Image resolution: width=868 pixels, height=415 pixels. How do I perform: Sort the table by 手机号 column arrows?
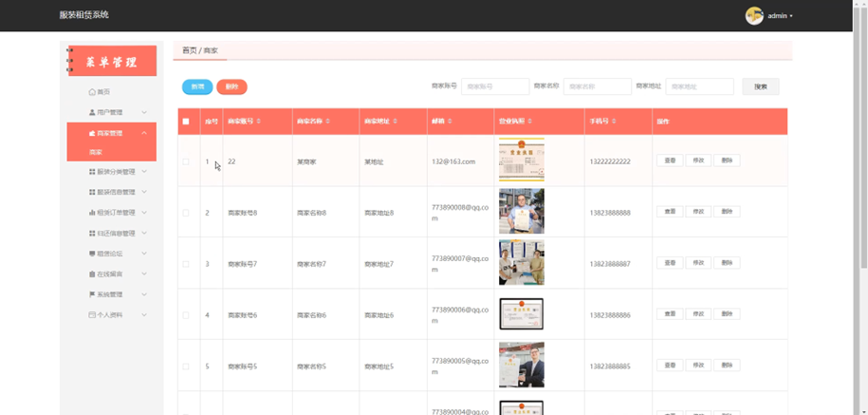click(x=614, y=122)
